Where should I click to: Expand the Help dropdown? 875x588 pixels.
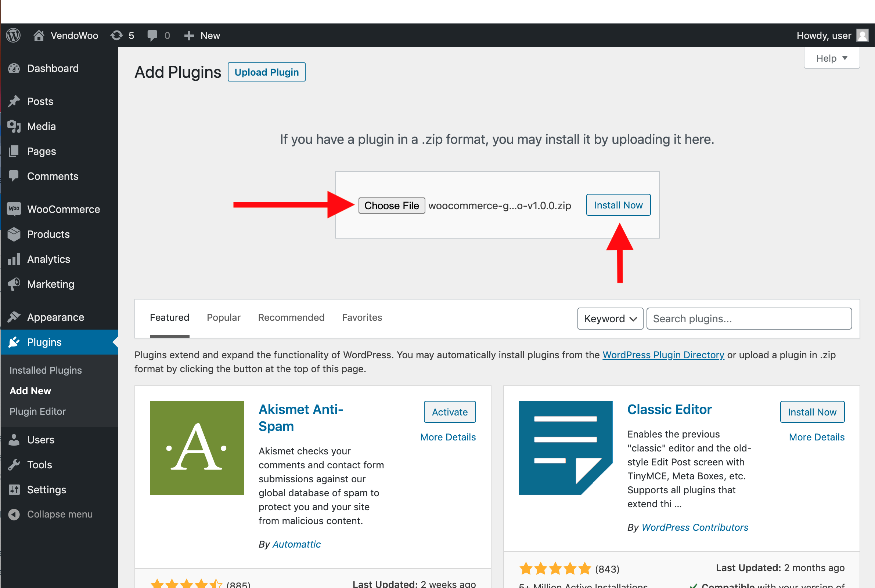pyautogui.click(x=832, y=58)
